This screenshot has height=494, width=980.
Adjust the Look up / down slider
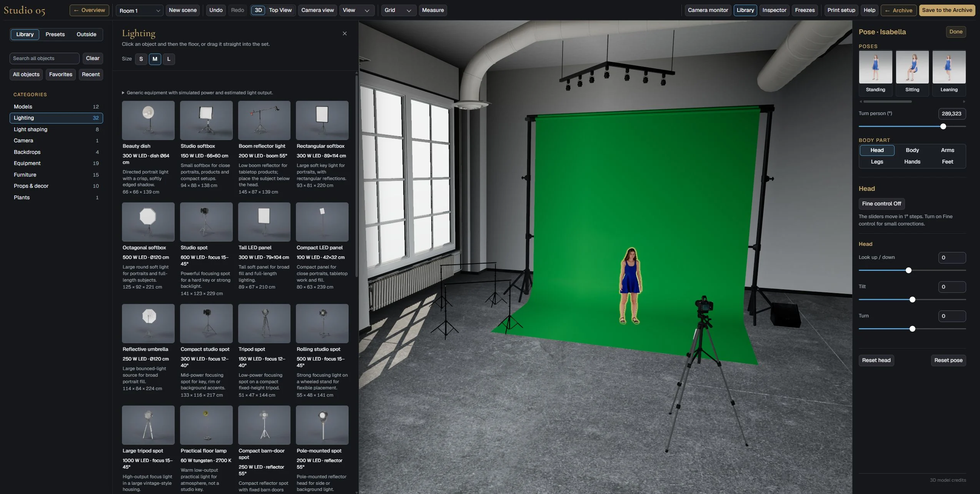[x=912, y=270]
